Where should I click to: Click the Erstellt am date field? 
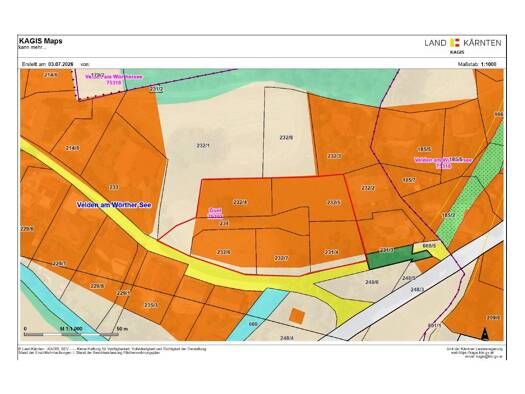[x=48, y=64]
